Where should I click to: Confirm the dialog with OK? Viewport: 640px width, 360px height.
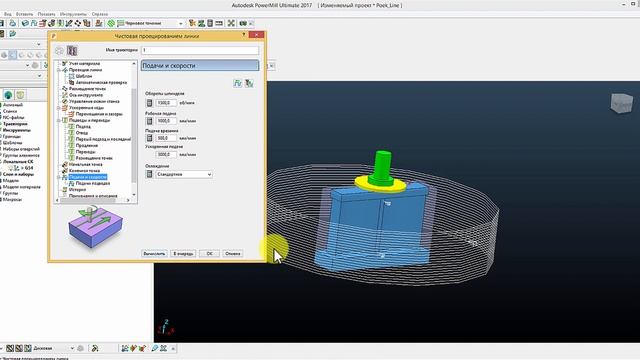[209, 253]
